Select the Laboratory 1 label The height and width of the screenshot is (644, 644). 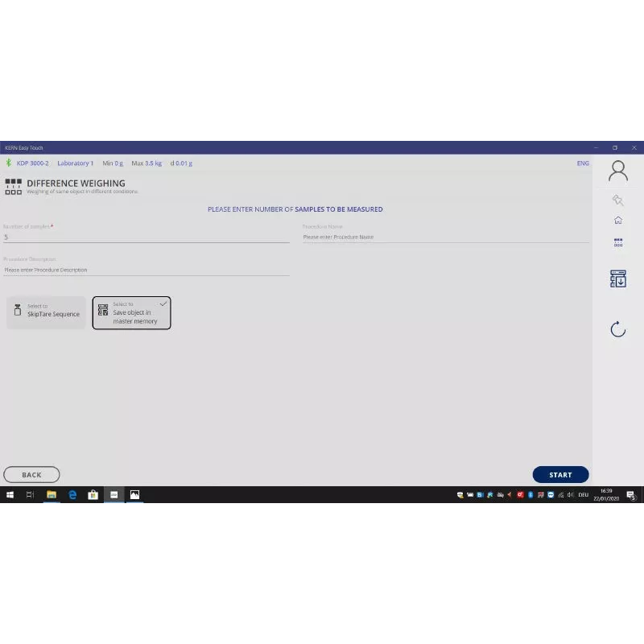coord(75,163)
